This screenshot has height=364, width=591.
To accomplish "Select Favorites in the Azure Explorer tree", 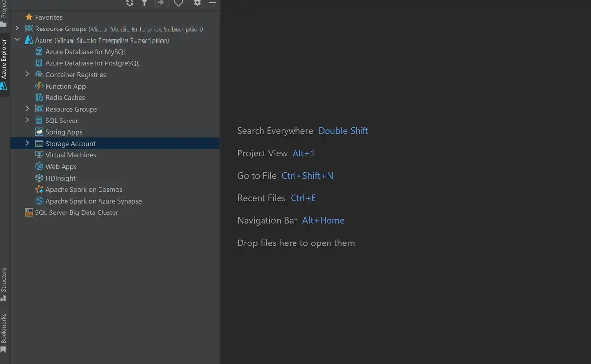I will (49, 17).
